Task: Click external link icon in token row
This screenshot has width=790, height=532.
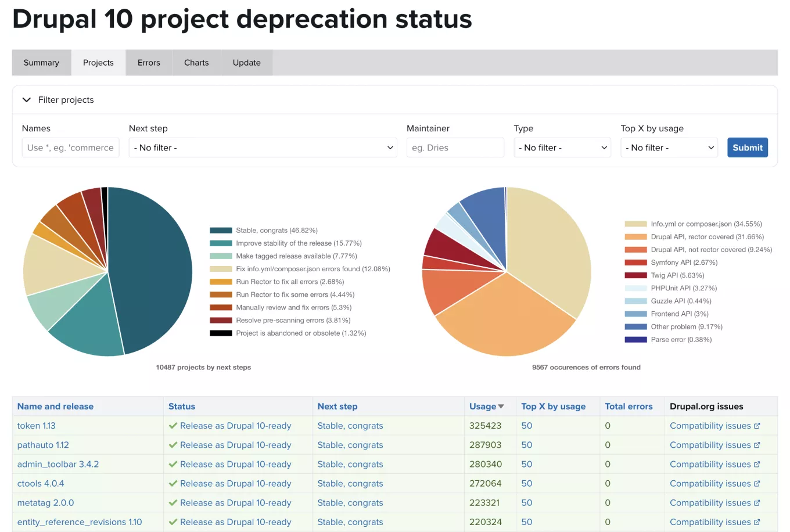Action: click(x=757, y=426)
